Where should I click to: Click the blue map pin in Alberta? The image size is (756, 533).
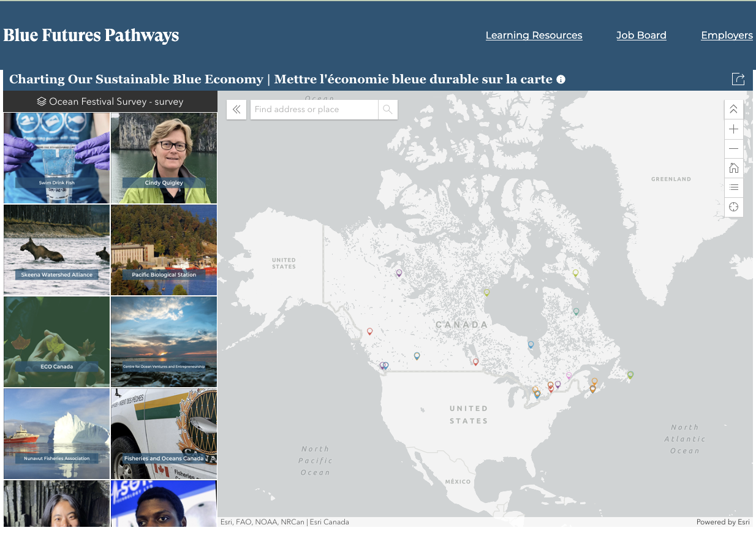[417, 356]
